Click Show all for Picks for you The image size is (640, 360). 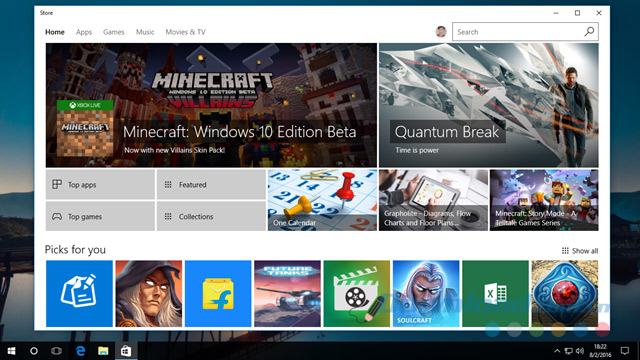click(x=580, y=251)
